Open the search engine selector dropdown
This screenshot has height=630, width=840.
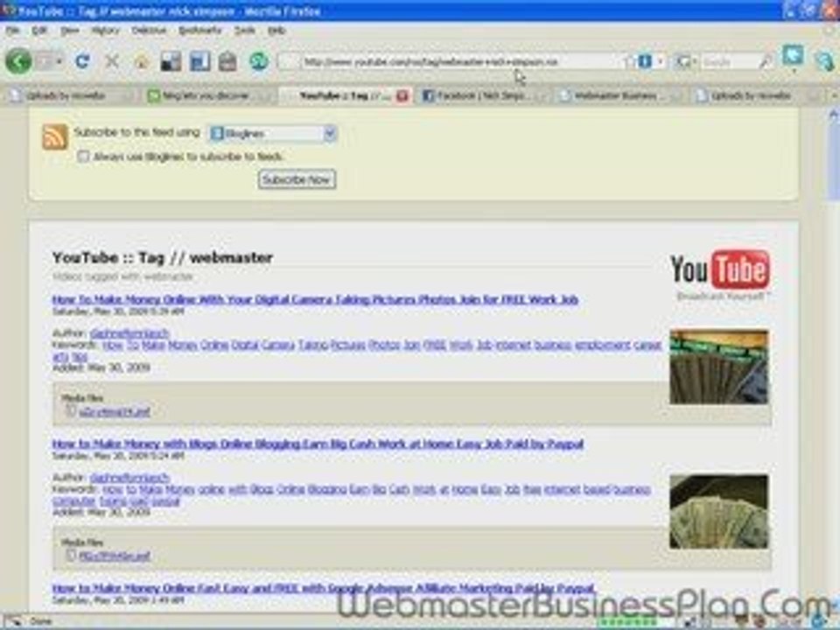pos(685,62)
